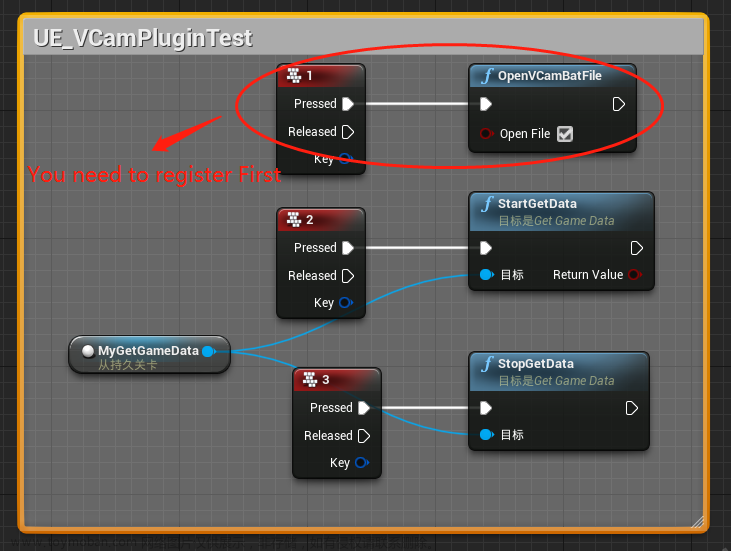
Task: Click the 目标是Get Game Data subtitle on StopGetData
Action: click(x=556, y=381)
